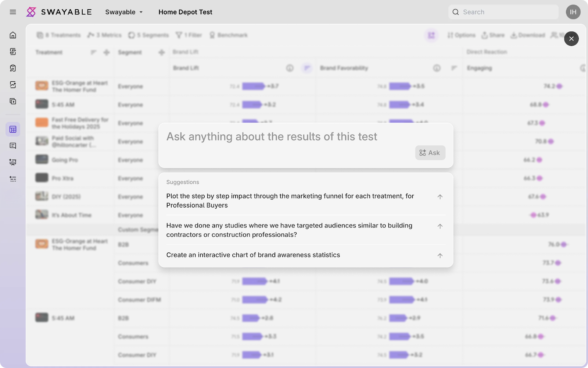Click the Ask button
The height and width of the screenshot is (368, 588).
(x=430, y=153)
